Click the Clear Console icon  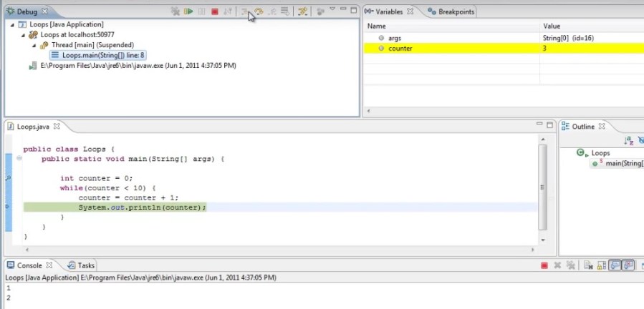(587, 265)
